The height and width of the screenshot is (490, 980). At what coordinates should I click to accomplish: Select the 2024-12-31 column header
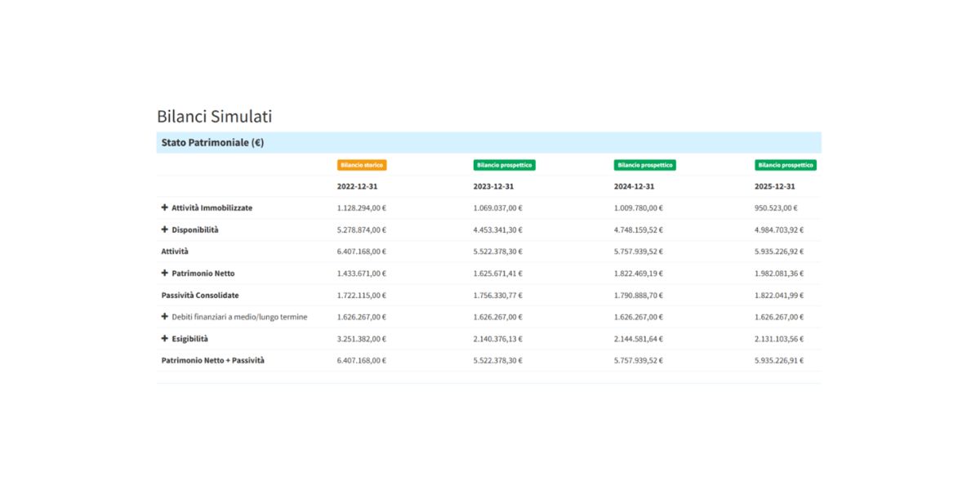tap(634, 186)
